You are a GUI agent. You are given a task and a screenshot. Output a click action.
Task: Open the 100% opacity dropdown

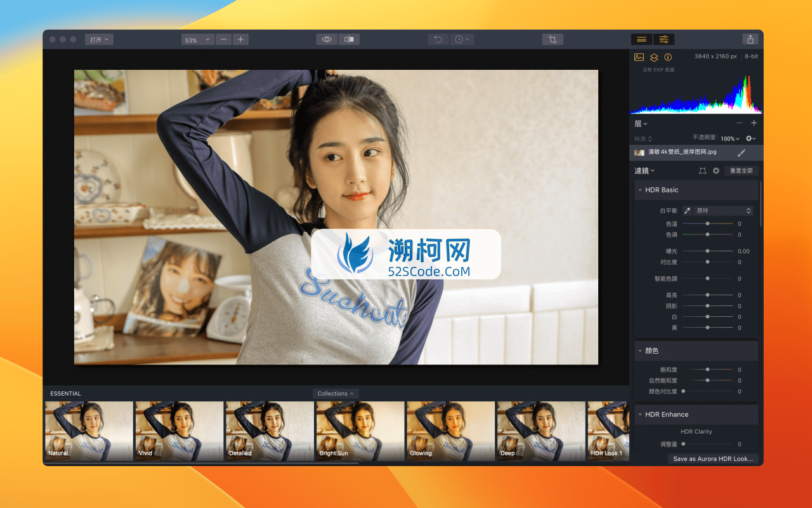730,138
